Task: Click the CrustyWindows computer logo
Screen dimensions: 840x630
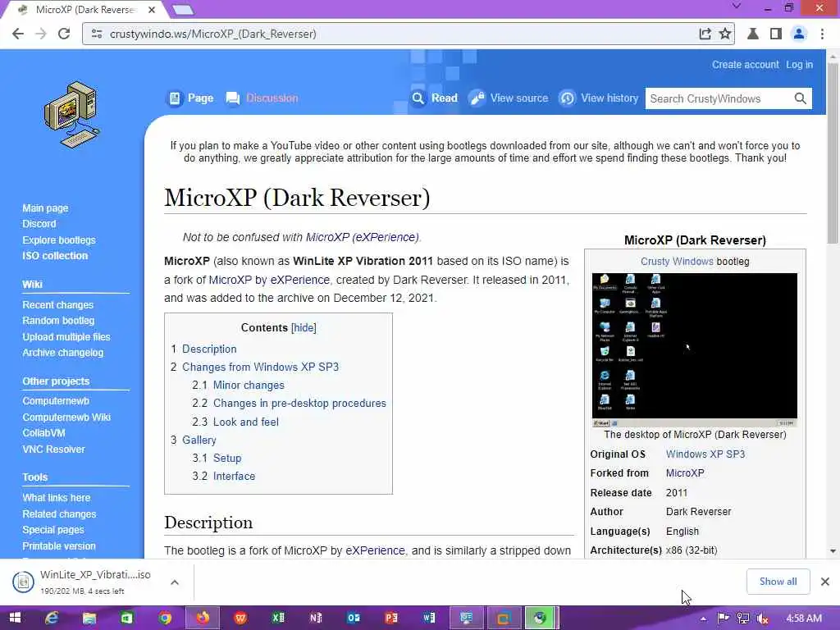Action: (x=72, y=115)
